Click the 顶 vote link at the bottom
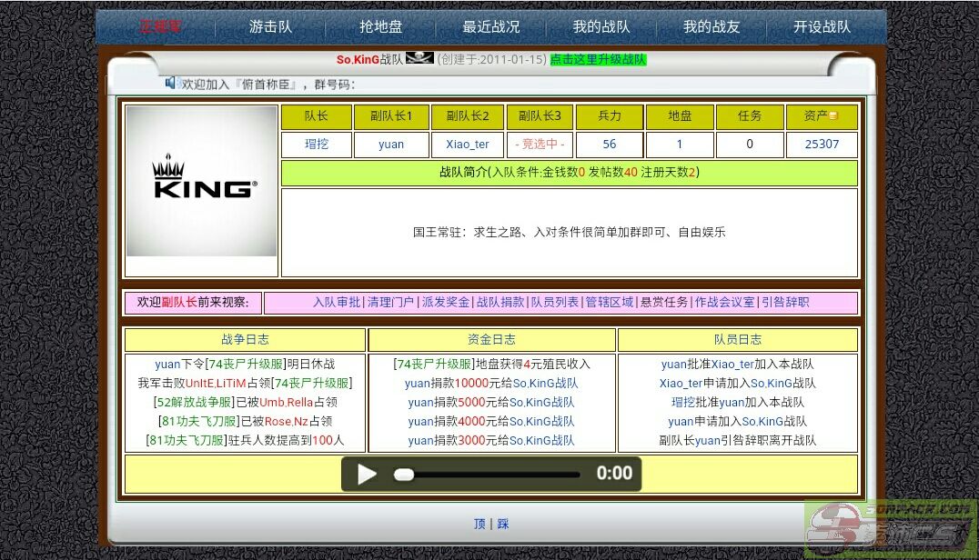The width and height of the screenshot is (979, 560). [479, 524]
